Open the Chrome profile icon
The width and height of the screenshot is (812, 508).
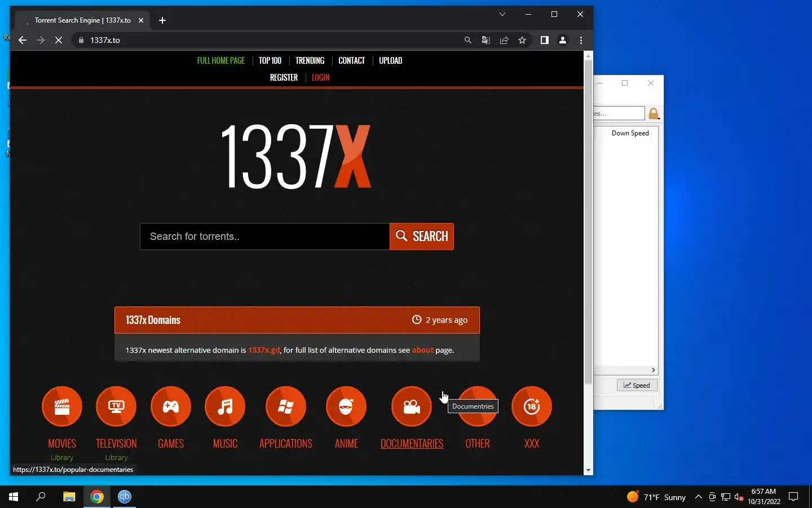pos(563,40)
